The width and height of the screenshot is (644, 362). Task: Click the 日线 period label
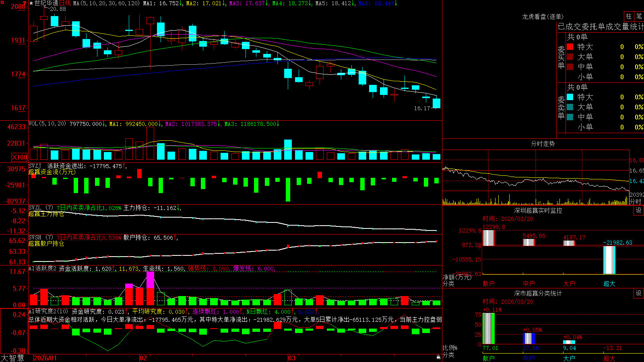click(x=65, y=3)
